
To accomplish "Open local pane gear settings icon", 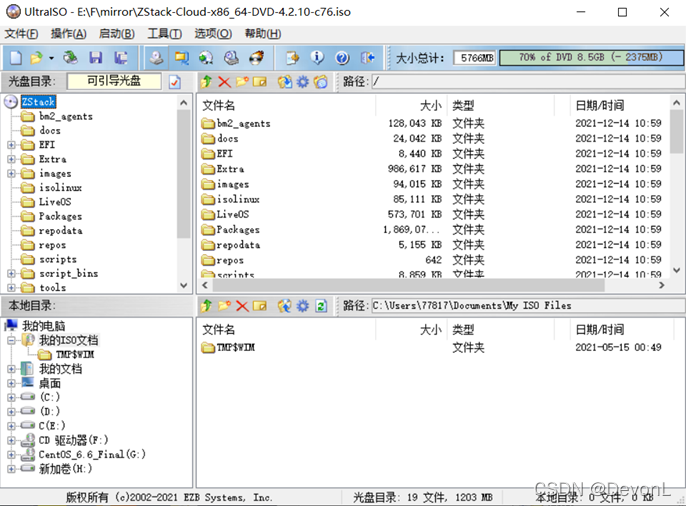I will 303,306.
